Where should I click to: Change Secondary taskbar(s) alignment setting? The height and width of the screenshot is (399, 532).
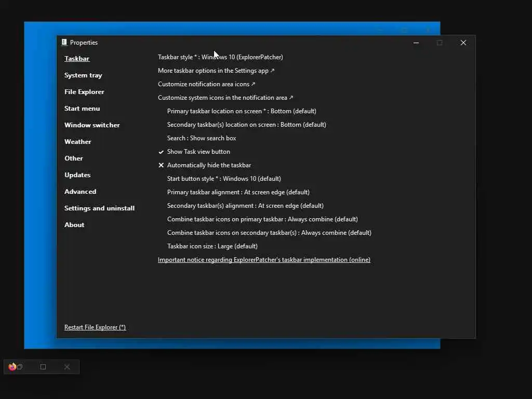[245, 206]
